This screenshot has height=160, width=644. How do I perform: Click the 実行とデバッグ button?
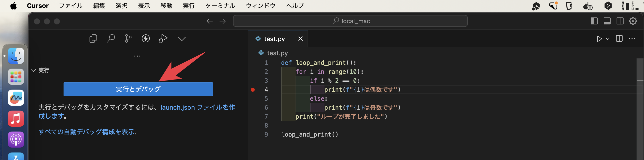[138, 89]
